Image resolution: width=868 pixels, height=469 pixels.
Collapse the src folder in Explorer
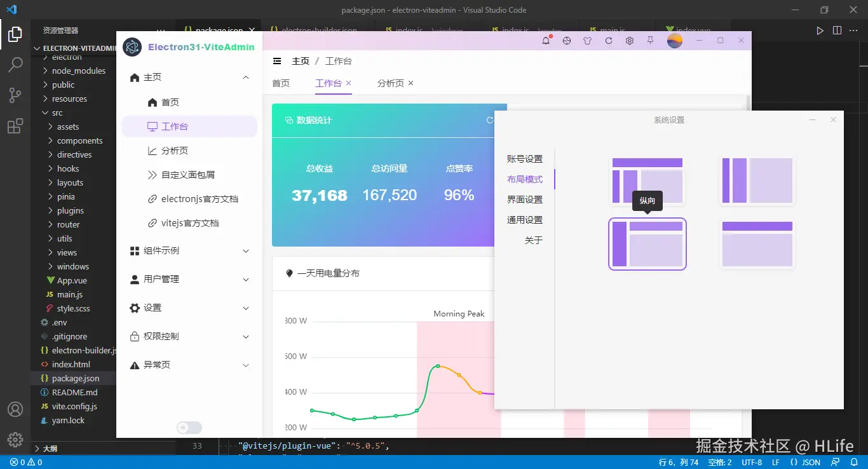[74, 112]
